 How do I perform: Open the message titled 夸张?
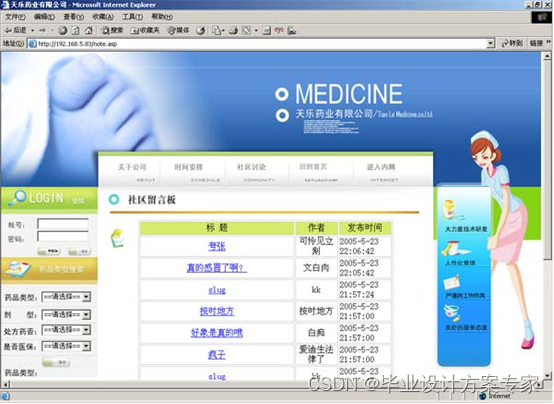coord(217,246)
